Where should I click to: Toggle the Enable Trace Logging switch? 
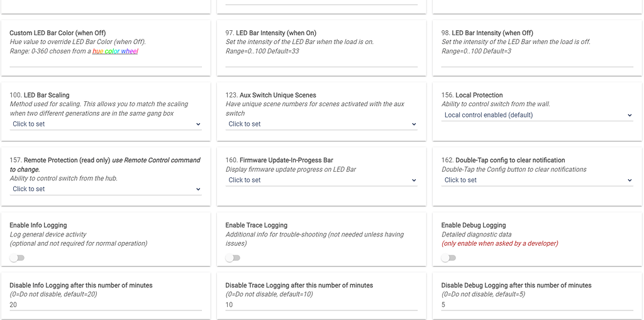[x=233, y=258]
